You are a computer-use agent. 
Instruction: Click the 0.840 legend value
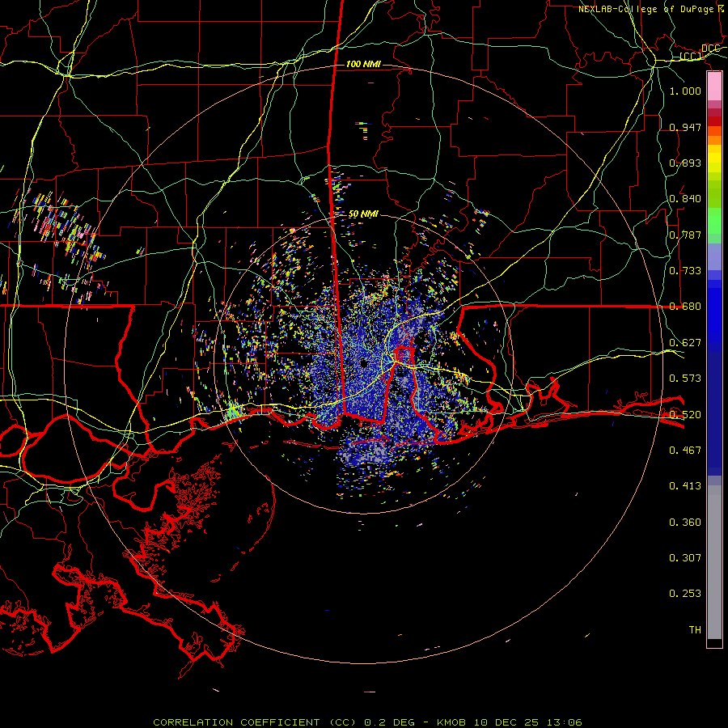685,199
